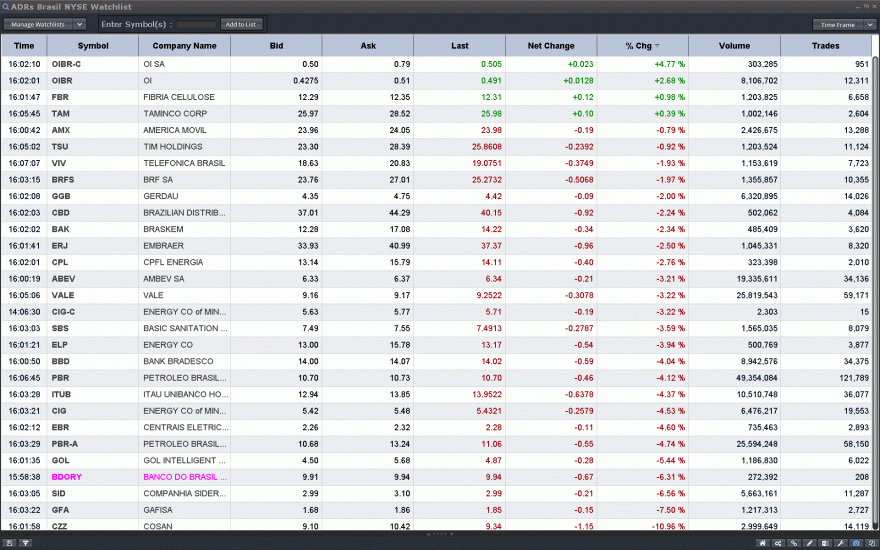This screenshot has height=550, width=880.
Task: Open the Manage Watchlists dropdown arrow
Action: [79, 24]
